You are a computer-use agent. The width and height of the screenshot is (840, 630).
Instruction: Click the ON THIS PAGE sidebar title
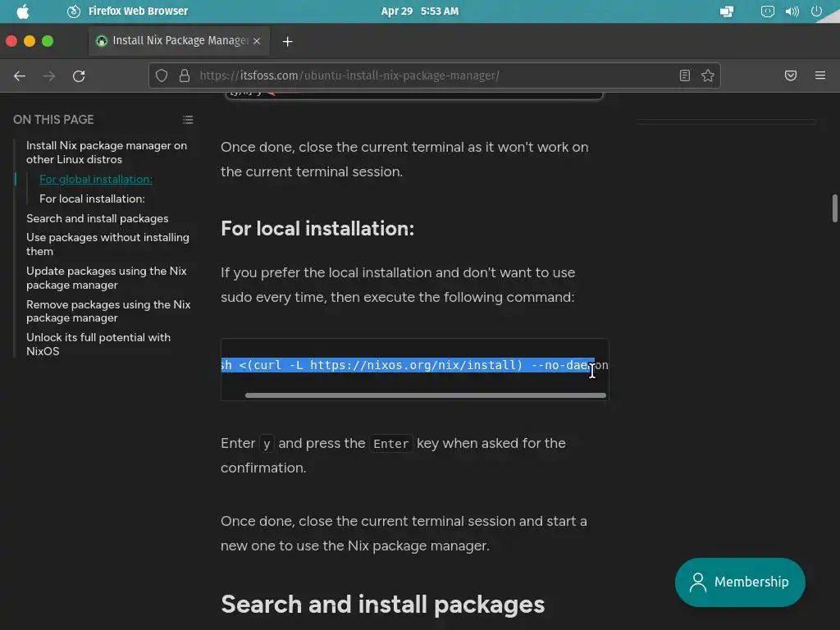tap(53, 120)
